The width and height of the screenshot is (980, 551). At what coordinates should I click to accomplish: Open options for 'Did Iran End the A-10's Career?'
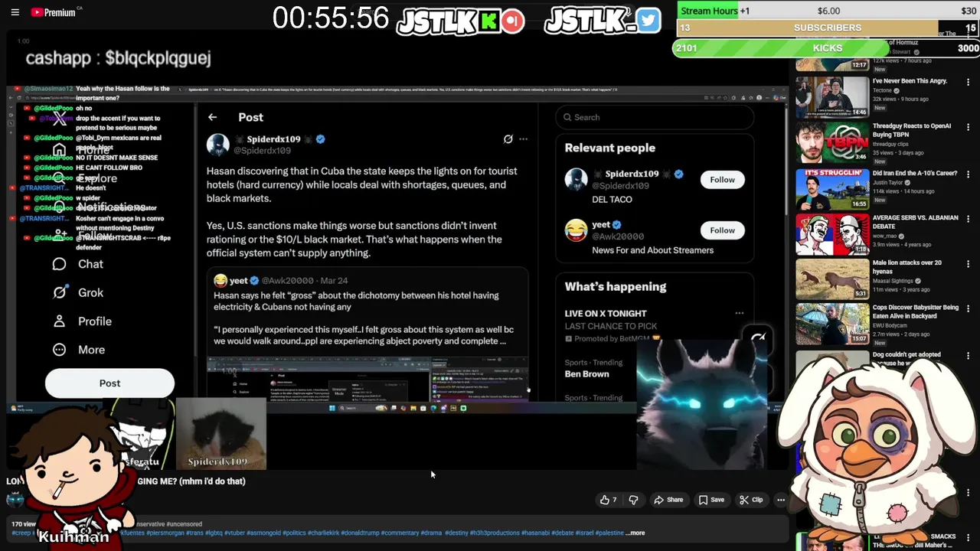(x=968, y=174)
